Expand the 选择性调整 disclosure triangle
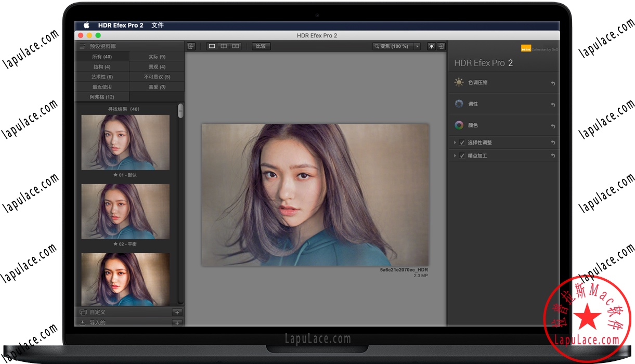The height and width of the screenshot is (364, 635). pos(455,142)
